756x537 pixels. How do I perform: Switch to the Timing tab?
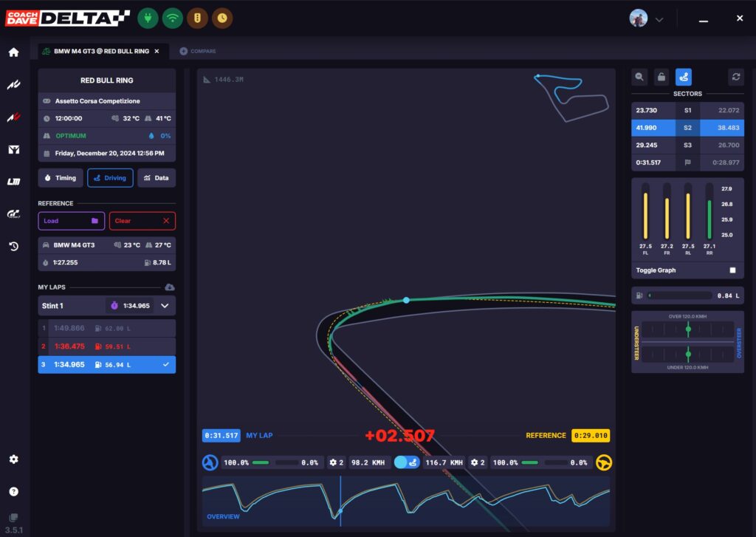(x=61, y=178)
